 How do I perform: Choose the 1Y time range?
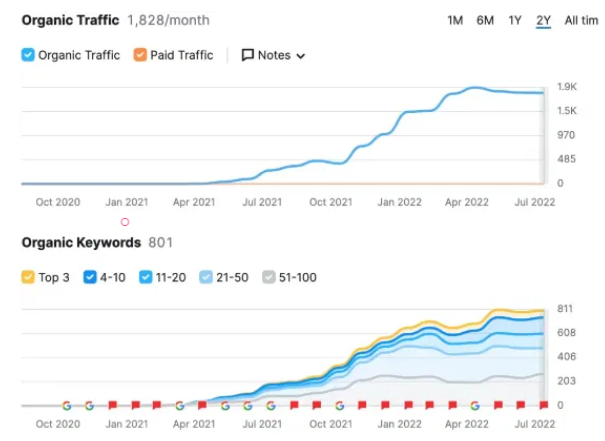[x=514, y=20]
